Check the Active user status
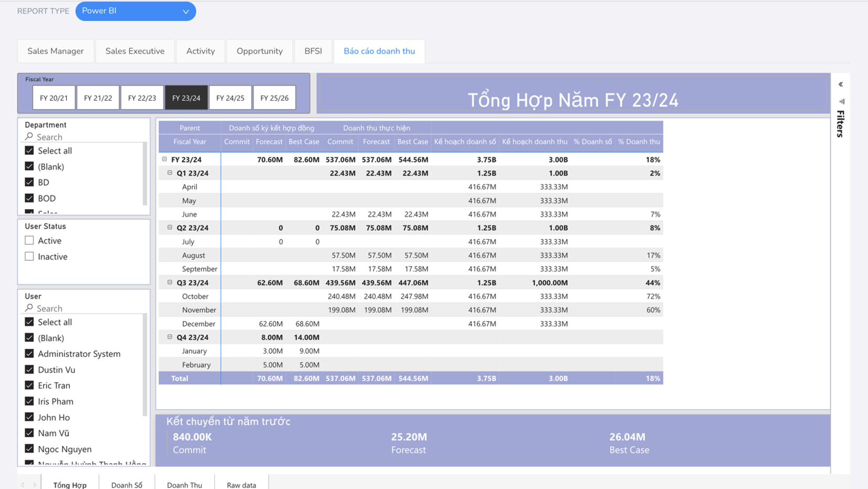The height and width of the screenshot is (489, 868). pyautogui.click(x=29, y=240)
